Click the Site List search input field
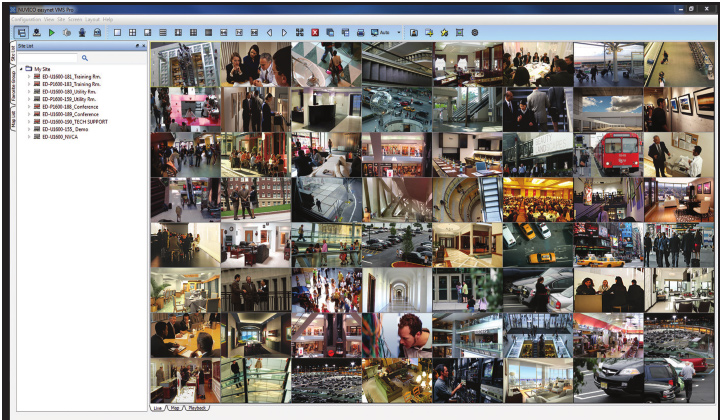 48,58
